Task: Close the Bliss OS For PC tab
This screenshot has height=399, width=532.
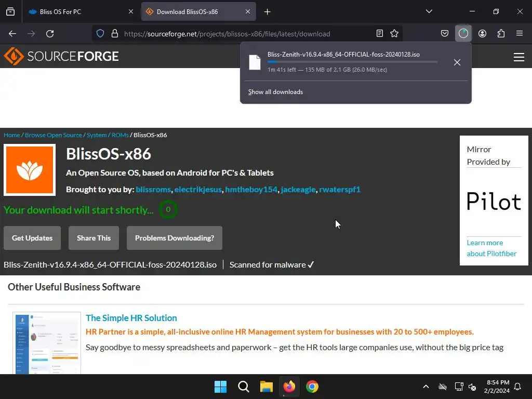Action: 131,11
